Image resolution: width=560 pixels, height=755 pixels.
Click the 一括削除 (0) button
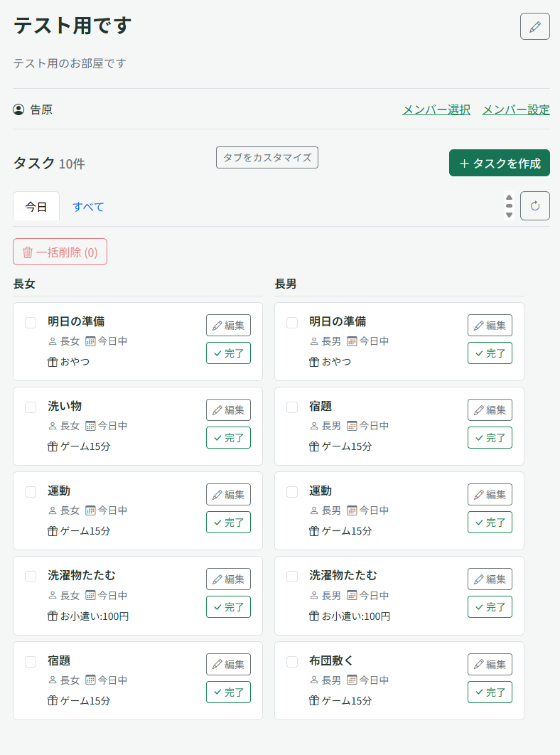point(60,252)
